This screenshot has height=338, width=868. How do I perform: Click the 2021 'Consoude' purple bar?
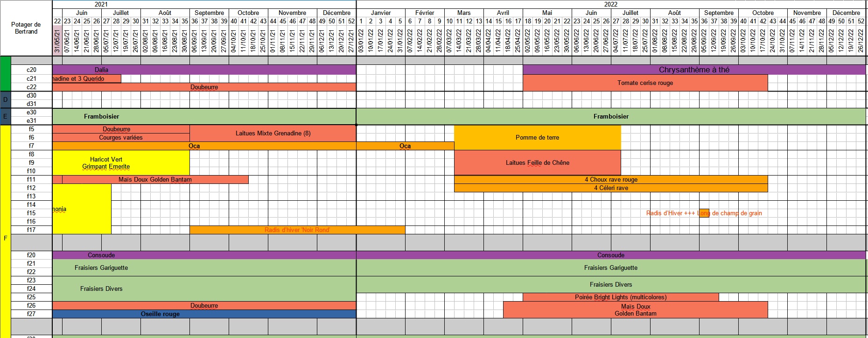click(x=204, y=255)
